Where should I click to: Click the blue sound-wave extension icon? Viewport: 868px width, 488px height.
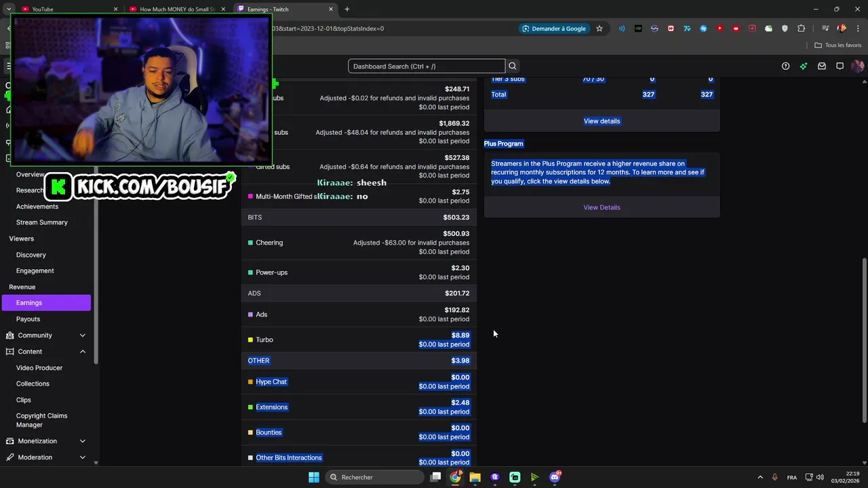pos(622,28)
